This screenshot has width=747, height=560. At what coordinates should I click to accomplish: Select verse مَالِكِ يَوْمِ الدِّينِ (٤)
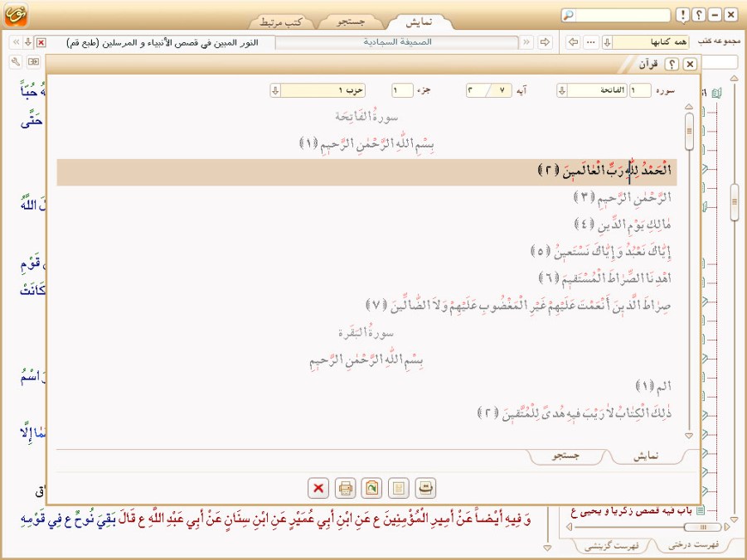click(x=623, y=224)
